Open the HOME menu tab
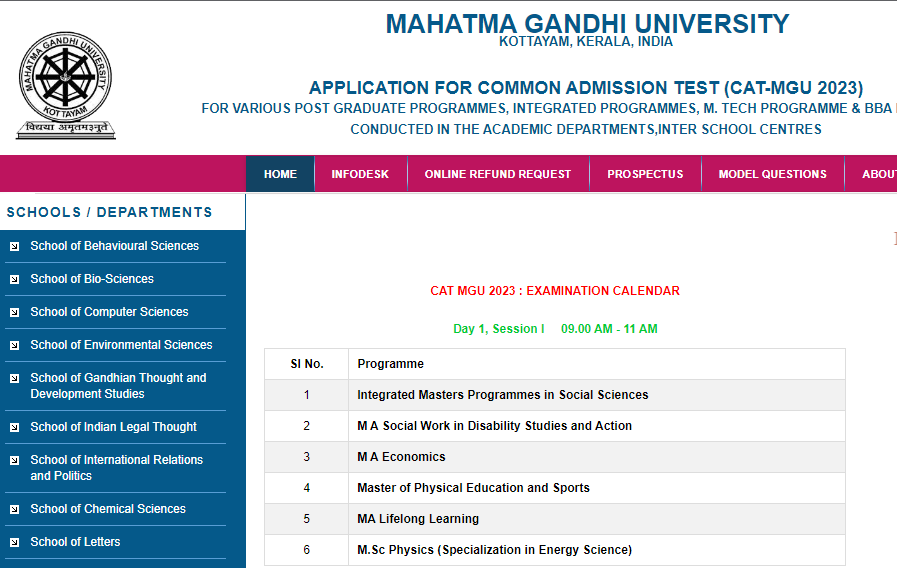 tap(280, 174)
